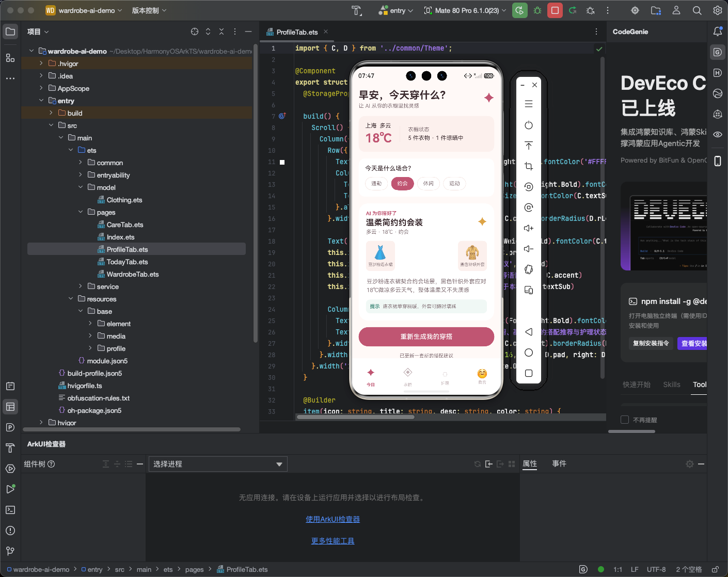Click the white color swatch on line 11

point(282,162)
